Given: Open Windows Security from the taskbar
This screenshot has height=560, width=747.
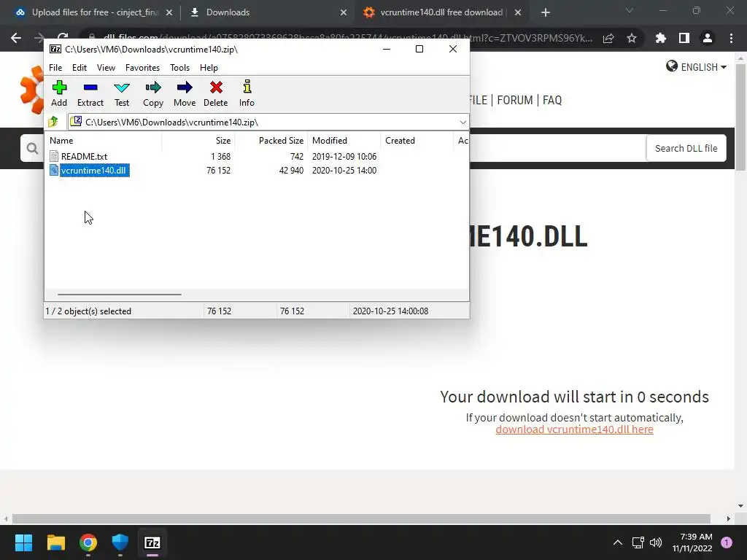Looking at the screenshot, I should coord(120,542).
